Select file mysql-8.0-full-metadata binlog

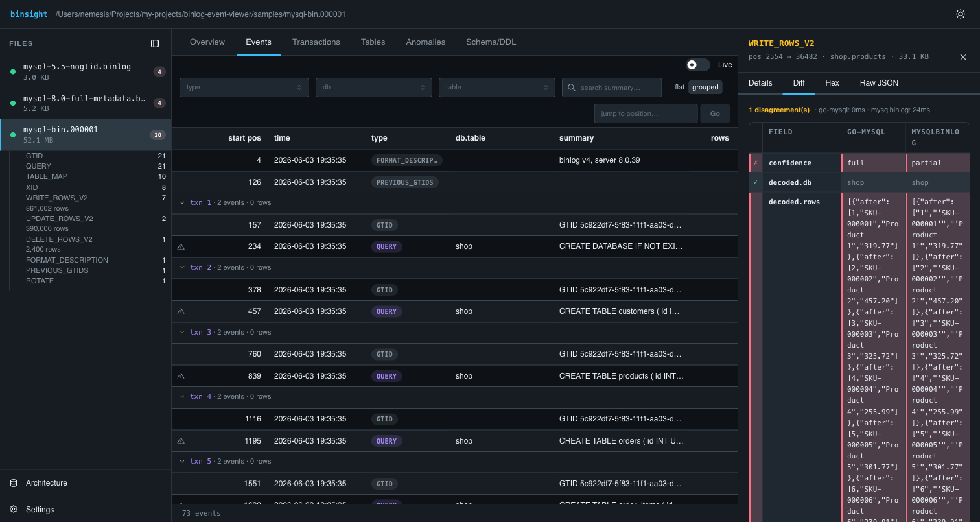click(x=86, y=103)
